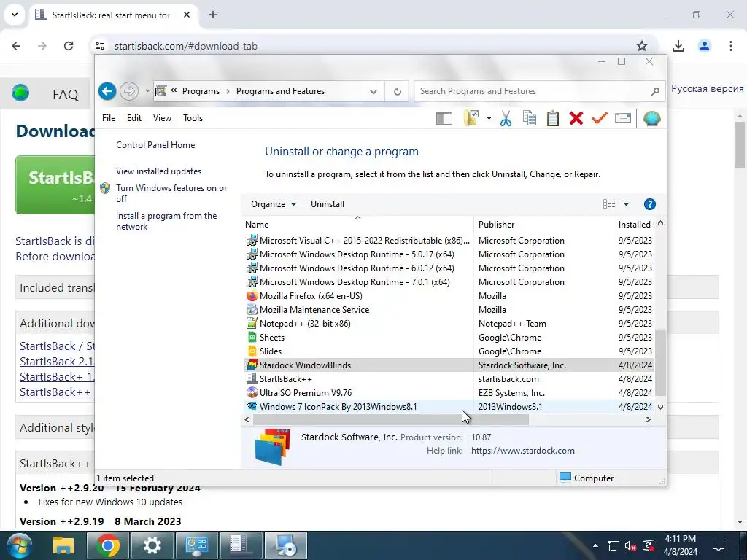Select the Sheets program row

tap(448, 337)
